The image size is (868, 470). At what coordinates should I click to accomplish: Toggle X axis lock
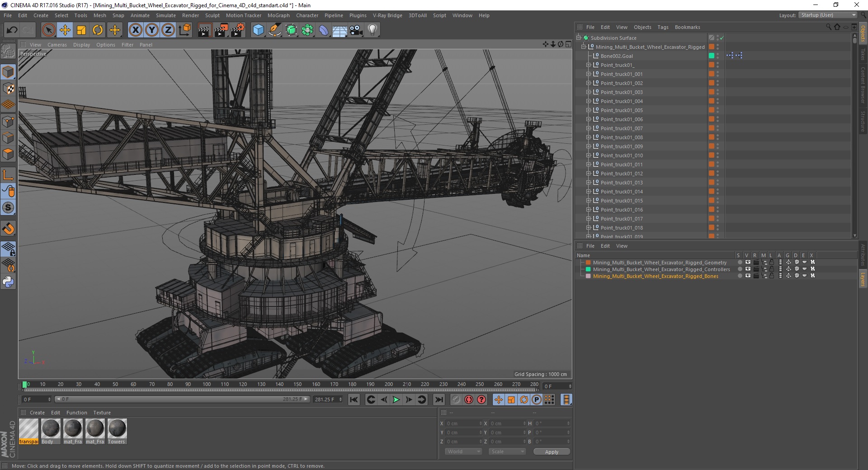click(136, 30)
